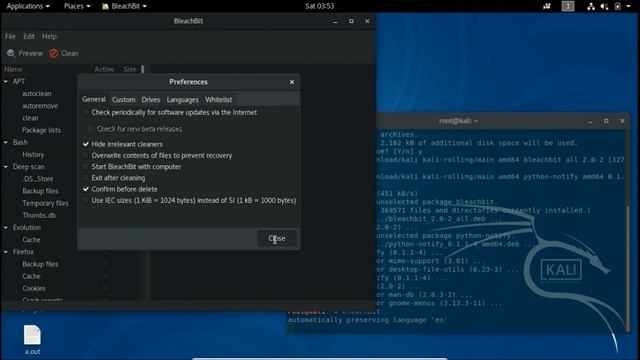Collapse the Firefox tree group
This screenshot has width=640, height=360.
click(6, 252)
